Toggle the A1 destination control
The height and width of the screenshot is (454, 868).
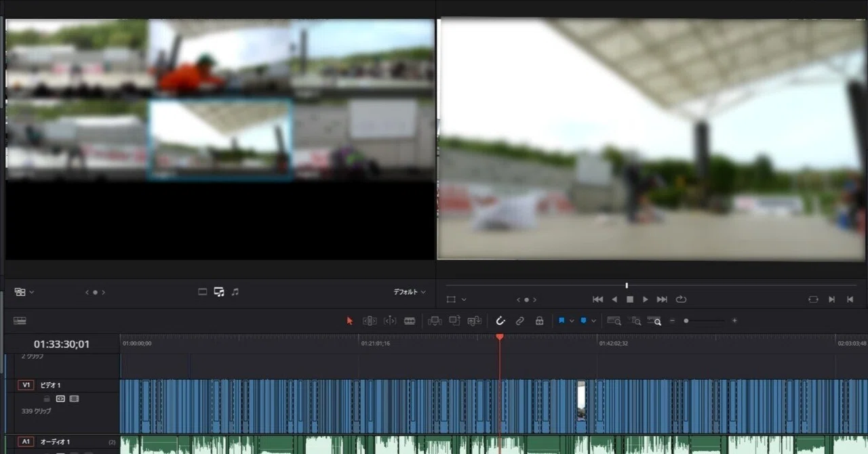[x=26, y=442]
